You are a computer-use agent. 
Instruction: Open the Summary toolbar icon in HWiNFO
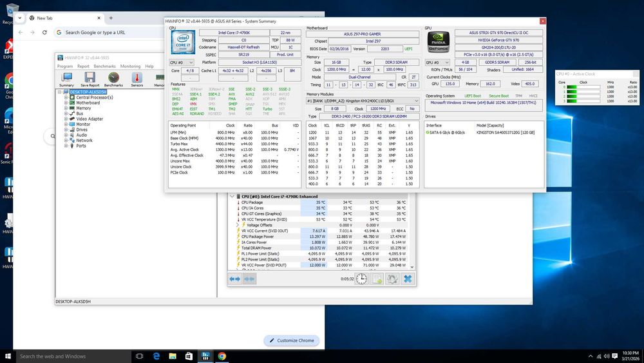pyautogui.click(x=66, y=79)
